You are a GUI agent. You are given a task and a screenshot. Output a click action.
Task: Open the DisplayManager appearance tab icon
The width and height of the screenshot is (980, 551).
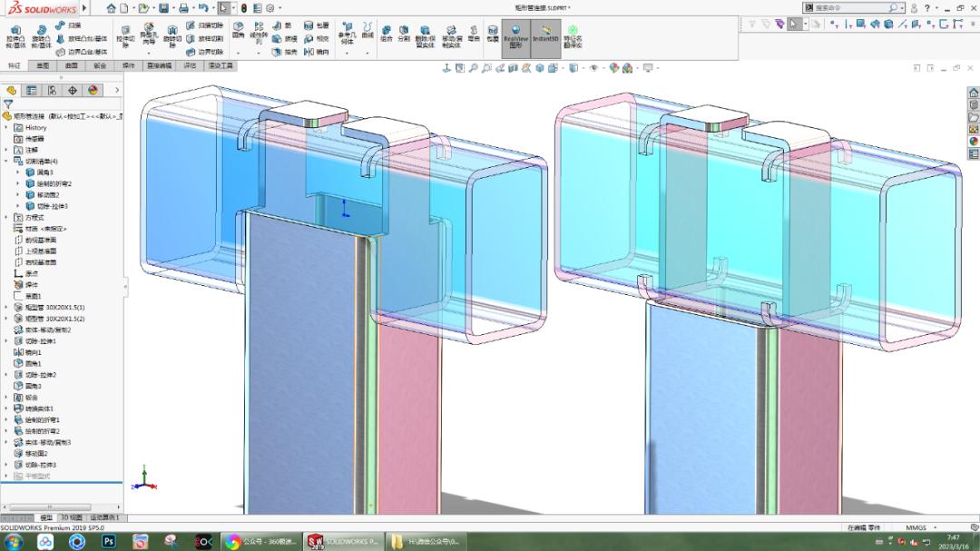[x=93, y=90]
